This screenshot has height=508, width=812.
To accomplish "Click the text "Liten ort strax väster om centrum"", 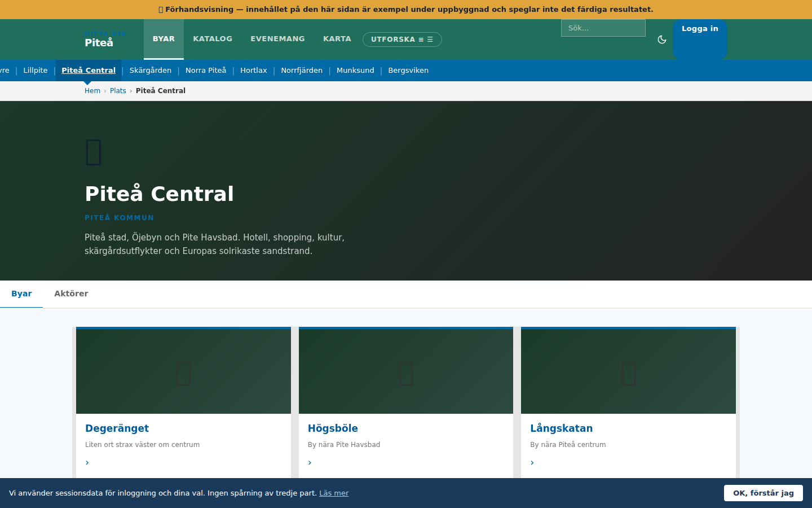I will coord(142,445).
